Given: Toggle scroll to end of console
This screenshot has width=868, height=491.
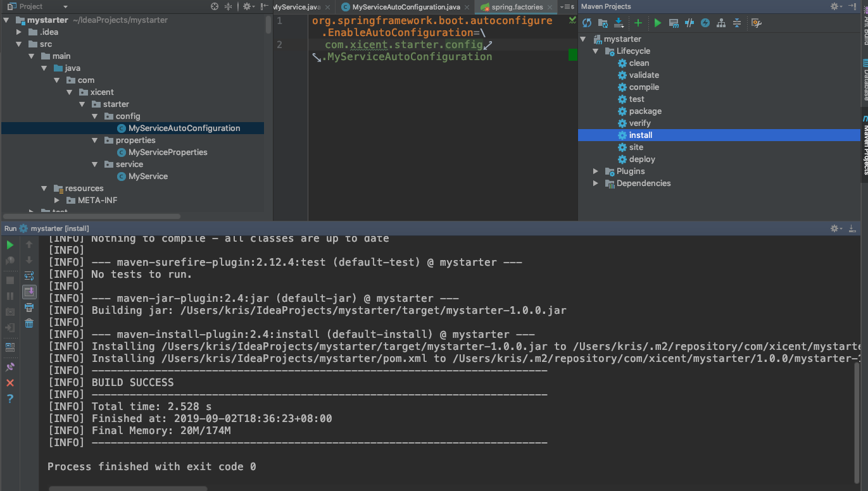Looking at the screenshot, I should (x=29, y=292).
